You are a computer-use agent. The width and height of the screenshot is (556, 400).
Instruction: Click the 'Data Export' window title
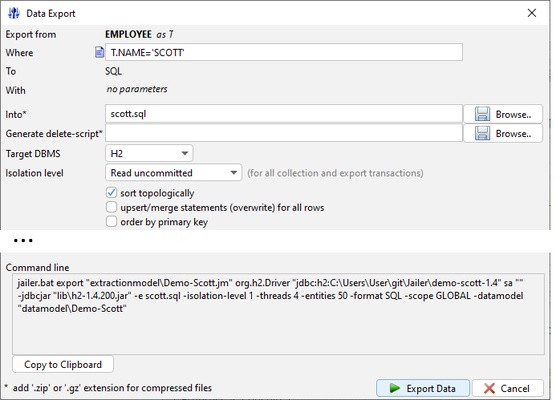[51, 13]
